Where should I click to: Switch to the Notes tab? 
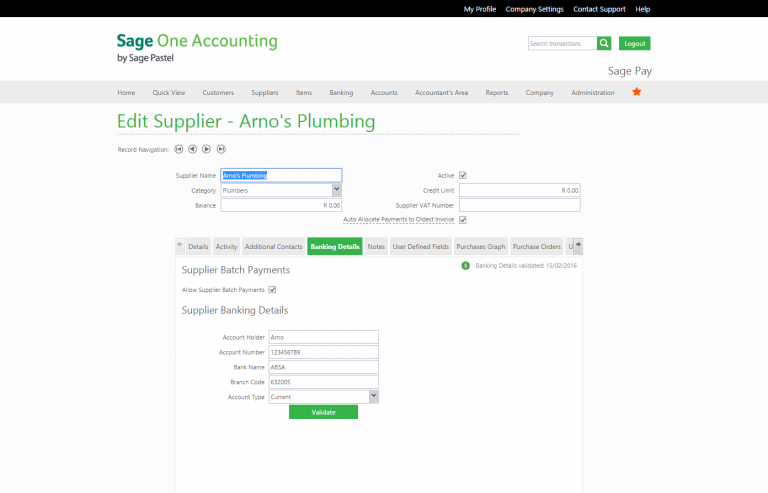point(376,246)
